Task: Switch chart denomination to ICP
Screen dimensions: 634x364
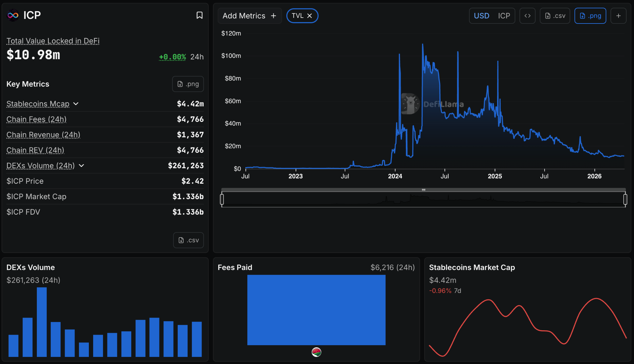Action: [x=504, y=16]
